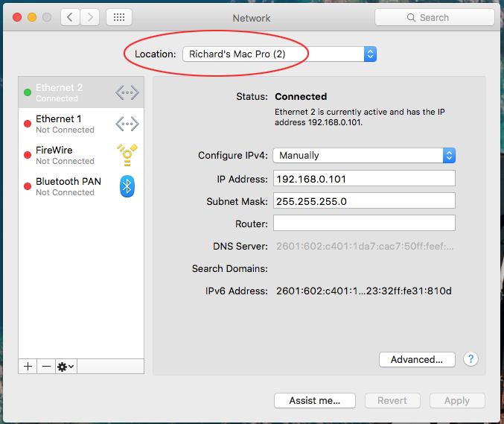Click the red status dot for Bluetooth PAN
The width and height of the screenshot is (504, 424).
(28, 186)
